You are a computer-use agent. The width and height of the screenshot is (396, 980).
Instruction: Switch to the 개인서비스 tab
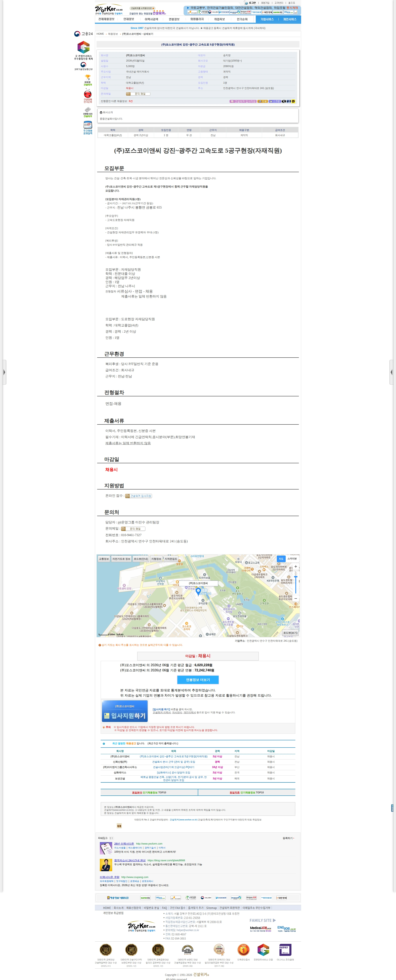click(x=290, y=19)
